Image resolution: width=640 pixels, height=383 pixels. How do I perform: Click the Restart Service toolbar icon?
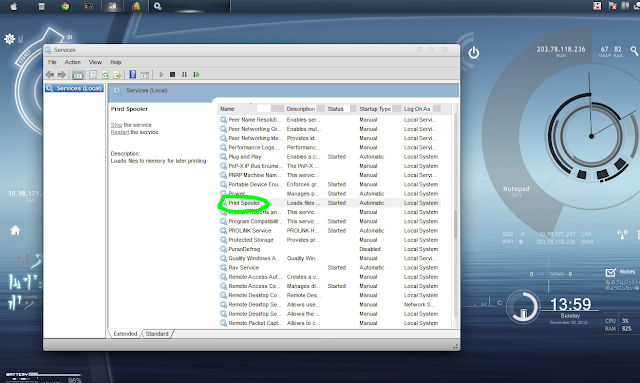(196, 74)
